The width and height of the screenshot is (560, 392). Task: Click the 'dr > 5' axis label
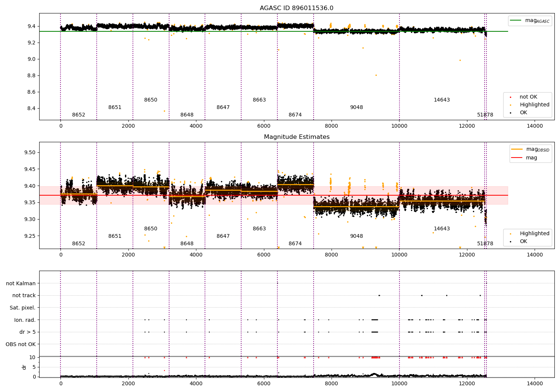28,332
